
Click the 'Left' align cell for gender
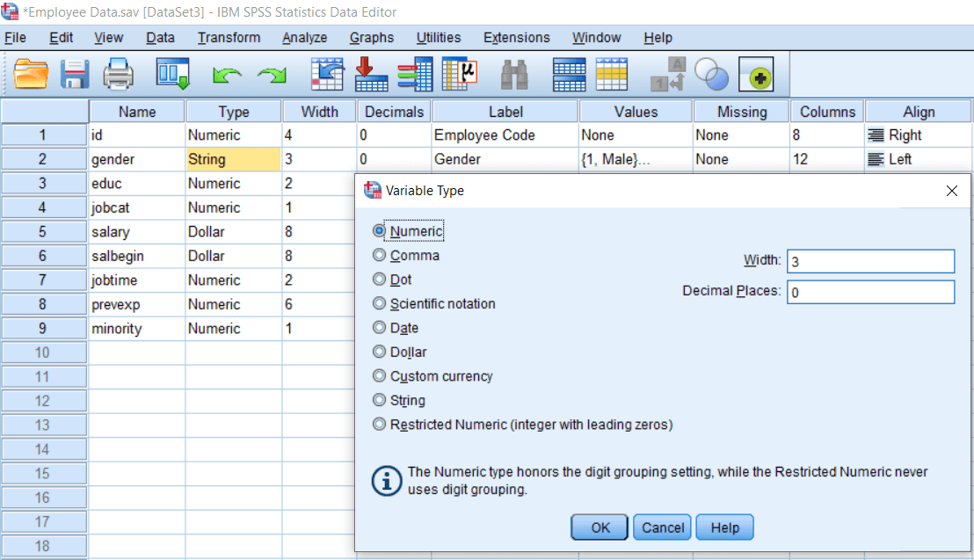pyautogui.click(x=918, y=159)
